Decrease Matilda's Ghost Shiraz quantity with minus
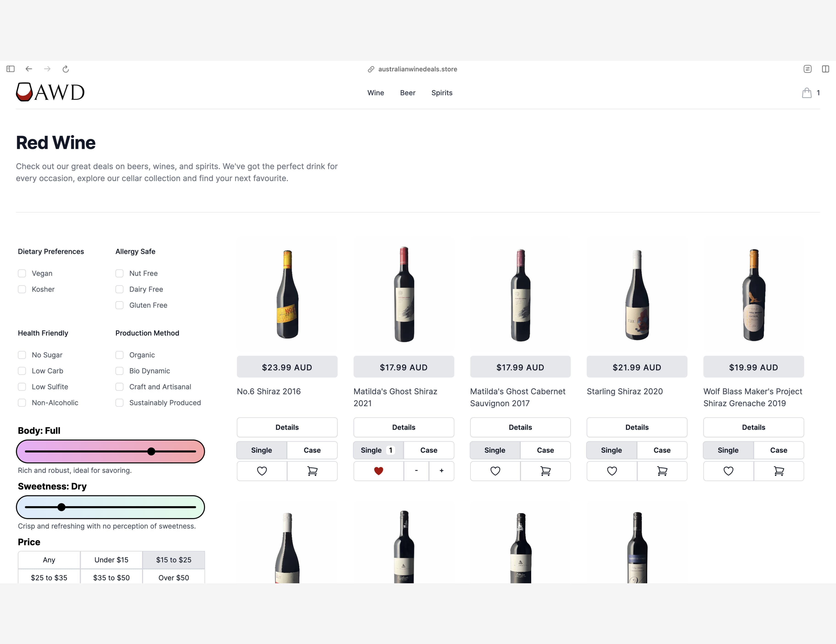Viewport: 836px width, 644px height. tap(416, 471)
